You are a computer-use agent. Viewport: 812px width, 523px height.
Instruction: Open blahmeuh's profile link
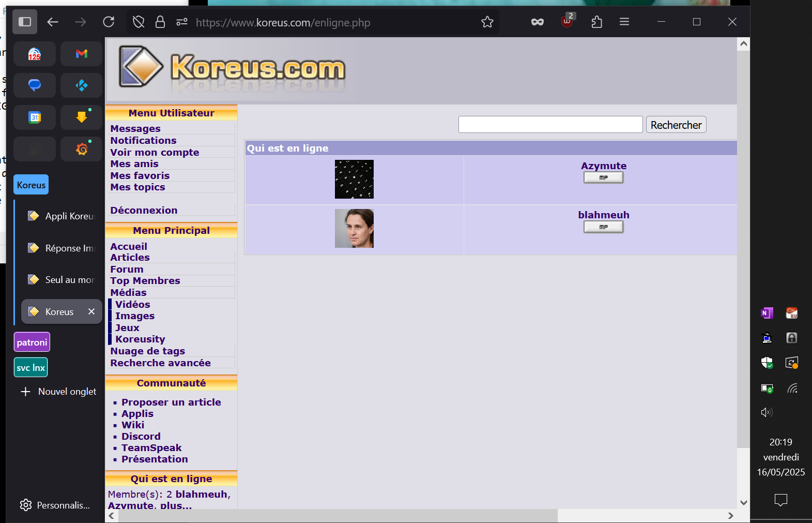[604, 215]
